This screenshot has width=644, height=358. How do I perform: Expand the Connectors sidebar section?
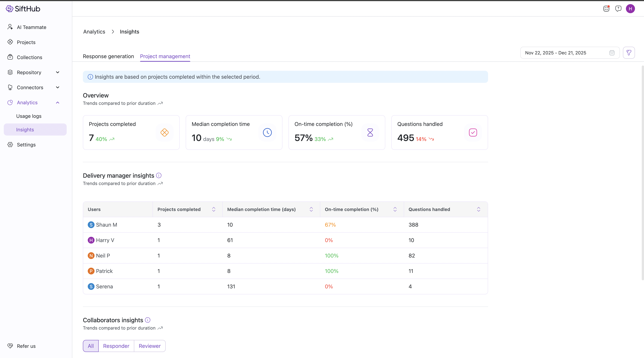click(57, 88)
